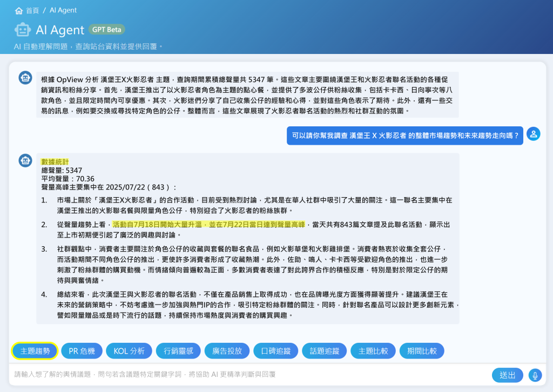The width and height of the screenshot is (553, 392).
Task: Pick the 行銷靈感 prompt chip
Action: coord(178,351)
